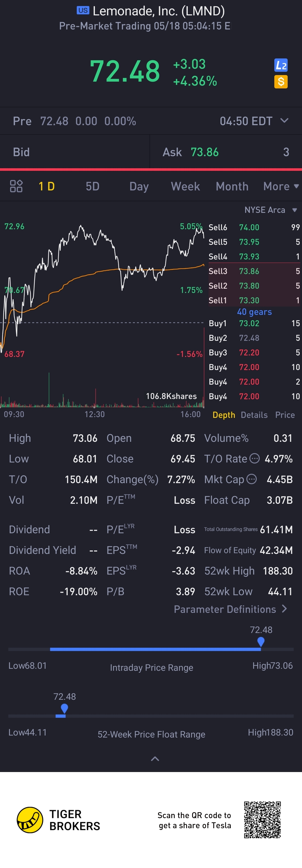The width and height of the screenshot is (302, 868).
Task: Open the More timeframe dropdown
Action: [281, 186]
